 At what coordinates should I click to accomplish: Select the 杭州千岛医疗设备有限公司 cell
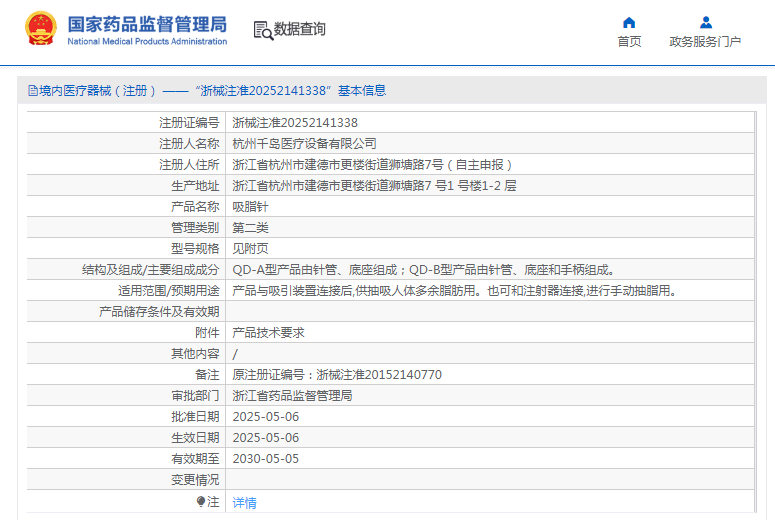coord(304,143)
